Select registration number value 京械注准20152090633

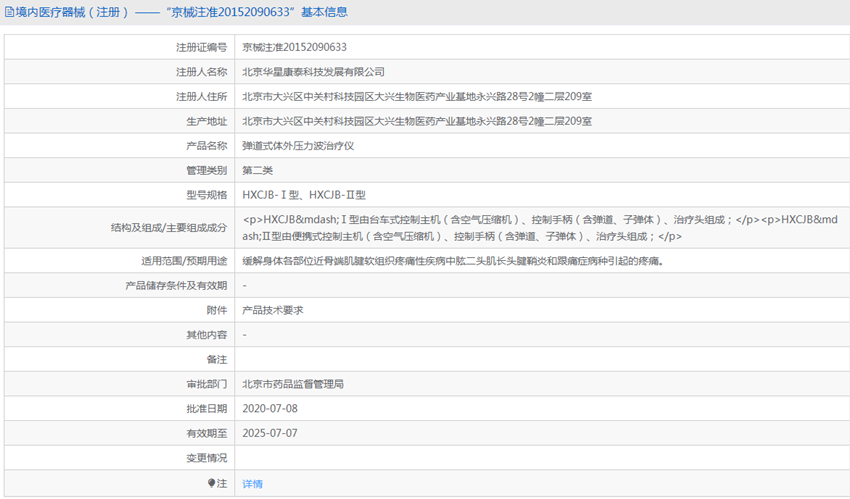pyautogui.click(x=294, y=47)
